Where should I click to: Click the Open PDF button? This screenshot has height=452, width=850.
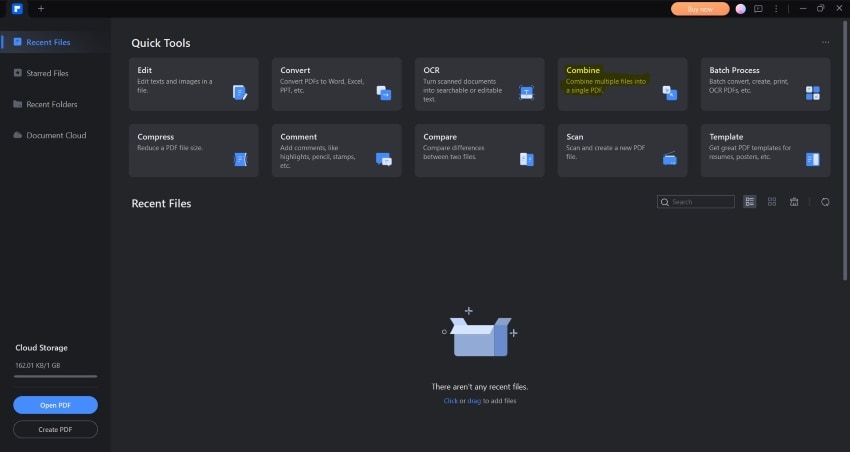pos(55,405)
